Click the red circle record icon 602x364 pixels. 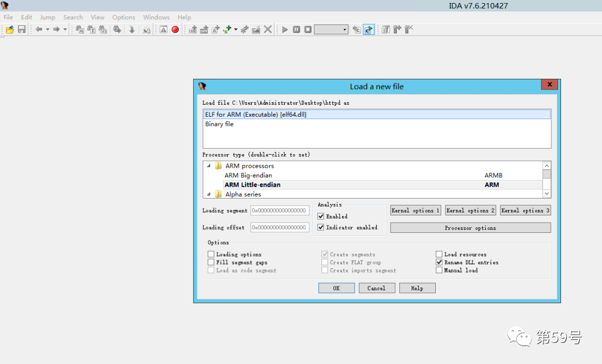[x=175, y=29]
